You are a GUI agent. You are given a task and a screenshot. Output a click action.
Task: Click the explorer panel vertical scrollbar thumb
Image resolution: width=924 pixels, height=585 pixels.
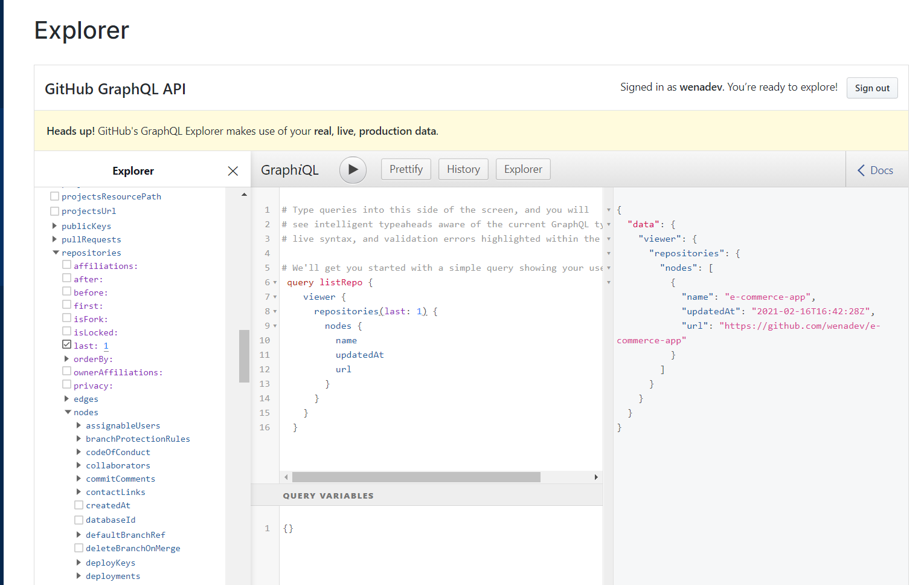tap(244, 356)
